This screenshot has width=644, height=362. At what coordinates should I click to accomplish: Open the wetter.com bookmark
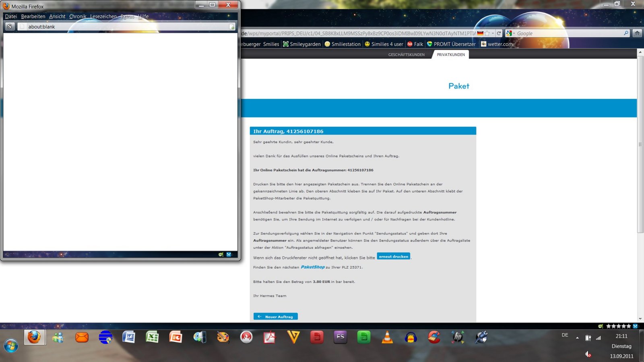[x=497, y=44]
